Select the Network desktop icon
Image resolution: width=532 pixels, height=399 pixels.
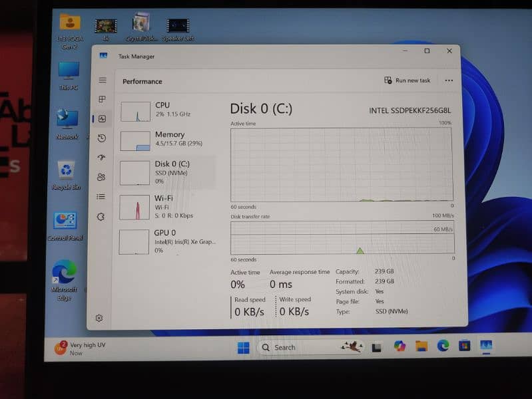click(x=67, y=124)
